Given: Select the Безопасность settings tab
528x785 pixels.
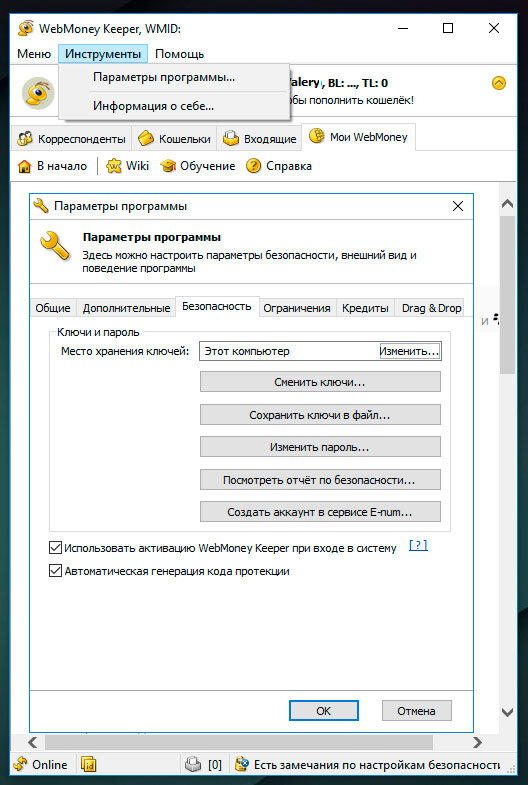Looking at the screenshot, I should (217, 306).
